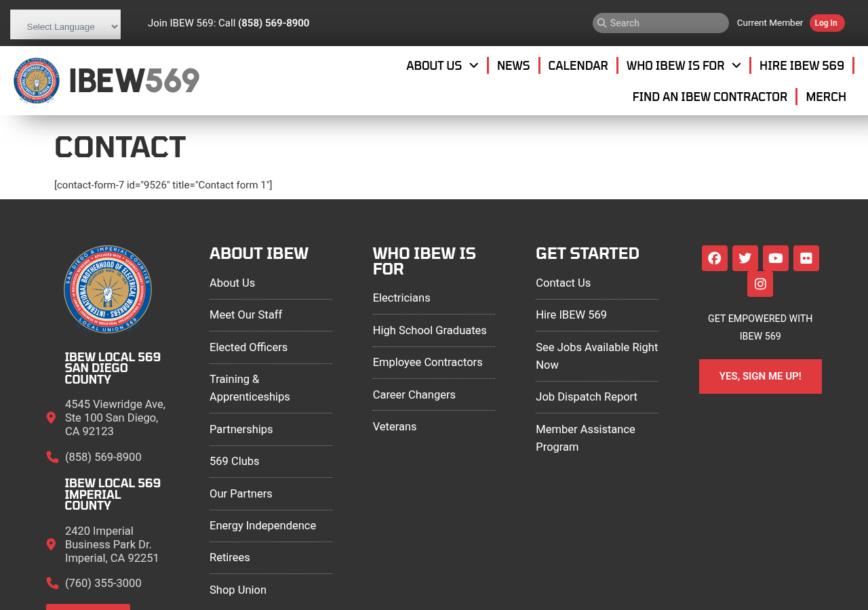868x610 pixels.
Task: Go to the News page
Action: (x=513, y=66)
